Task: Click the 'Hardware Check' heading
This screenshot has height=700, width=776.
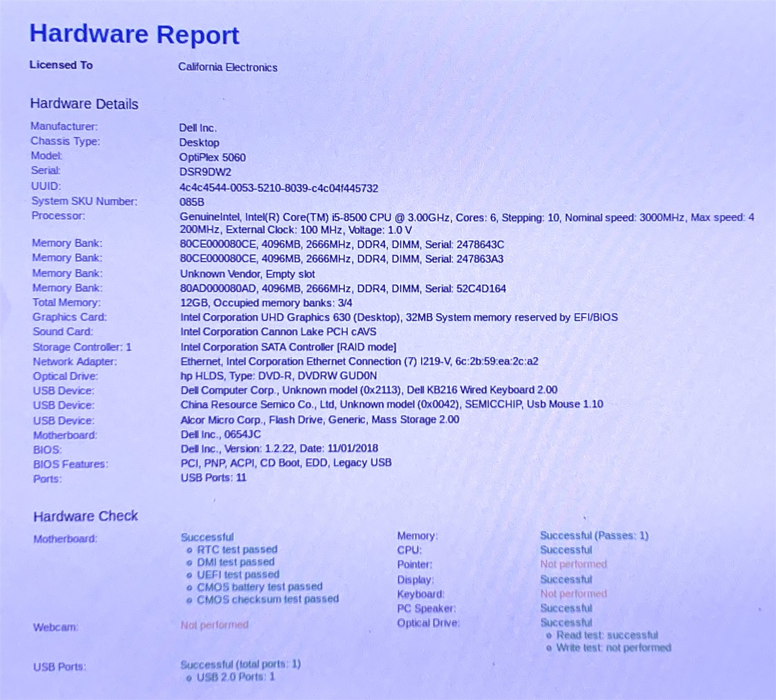Action: (x=85, y=516)
